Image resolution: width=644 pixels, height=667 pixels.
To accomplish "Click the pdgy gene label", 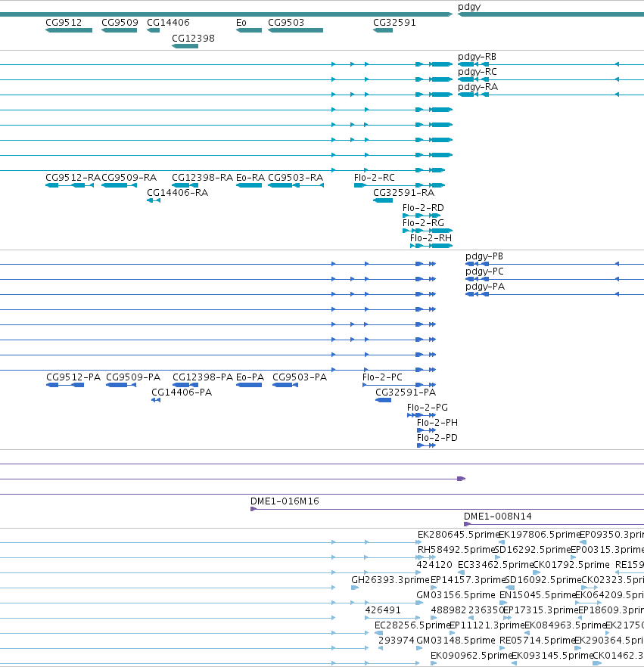I will [x=469, y=7].
